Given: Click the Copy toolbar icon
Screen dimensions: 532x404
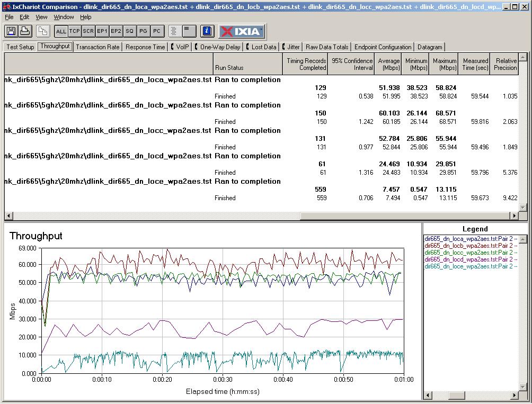Looking at the screenshot, I should tap(43, 31).
